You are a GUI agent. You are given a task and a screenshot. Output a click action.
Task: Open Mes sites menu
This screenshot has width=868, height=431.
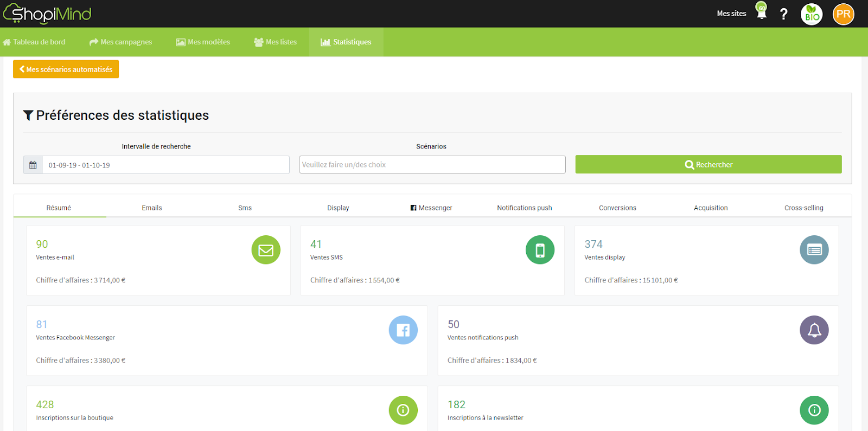[731, 14]
